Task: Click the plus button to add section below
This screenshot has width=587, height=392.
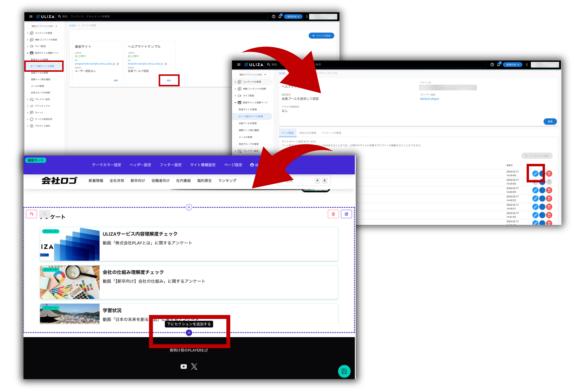Action: point(189,333)
